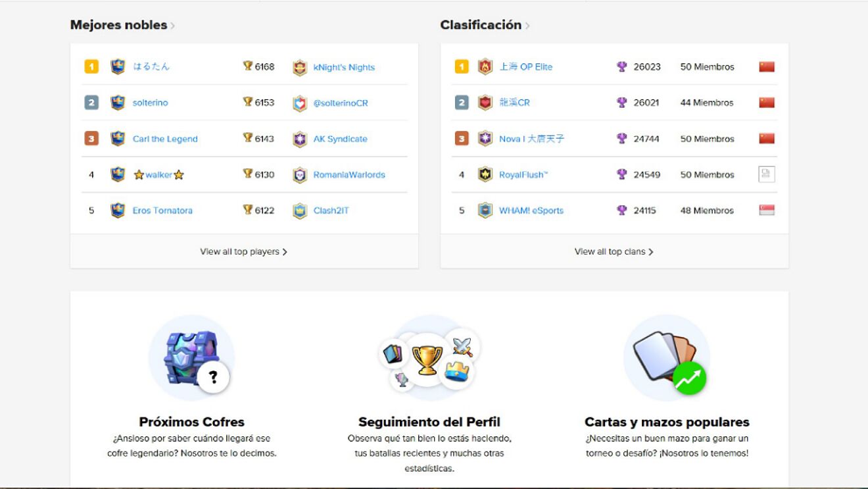Click the AK Syndicate clan badge icon
The height and width of the screenshot is (489, 868).
click(300, 139)
